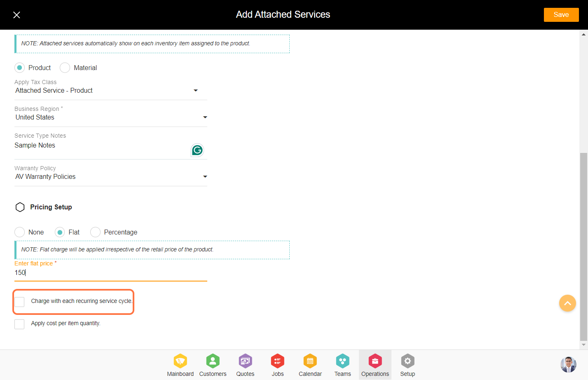
Task: Select the Percentage pricing option
Action: 95,232
